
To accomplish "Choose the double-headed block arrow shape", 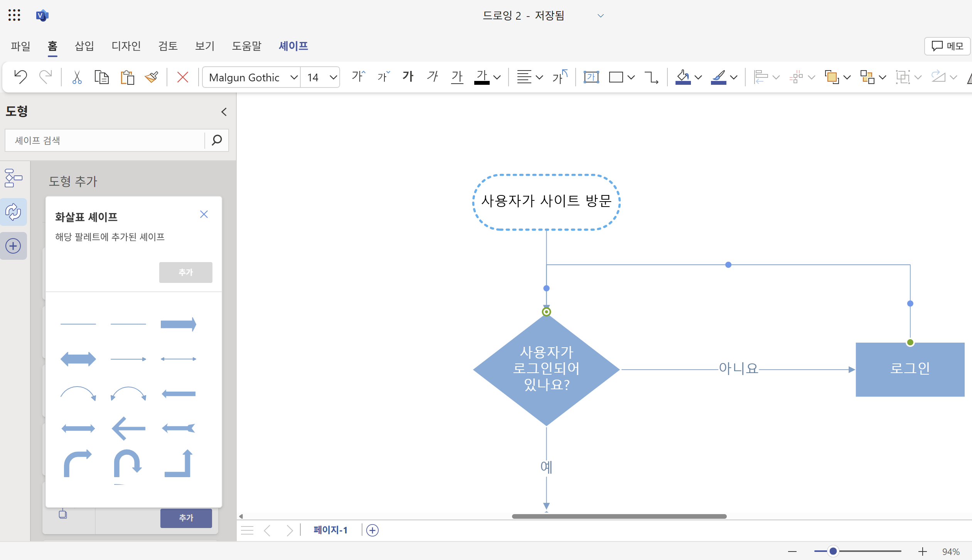I will 78,359.
